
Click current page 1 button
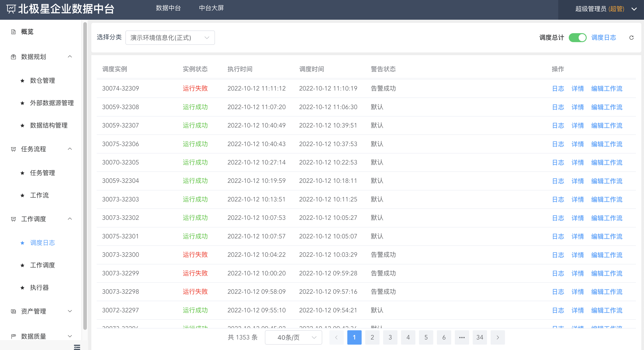point(354,337)
